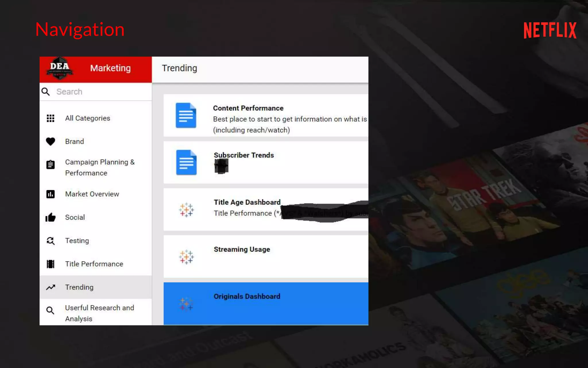Click the Market Overview bar chart icon
The image size is (588, 368).
(x=51, y=194)
